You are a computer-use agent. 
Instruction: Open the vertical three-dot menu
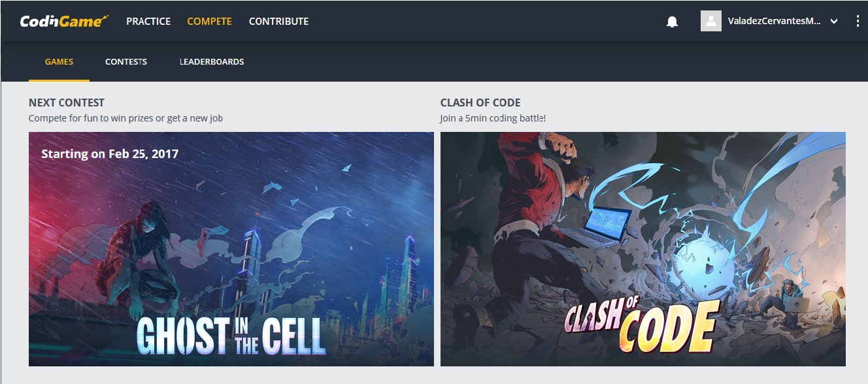pyautogui.click(x=858, y=21)
